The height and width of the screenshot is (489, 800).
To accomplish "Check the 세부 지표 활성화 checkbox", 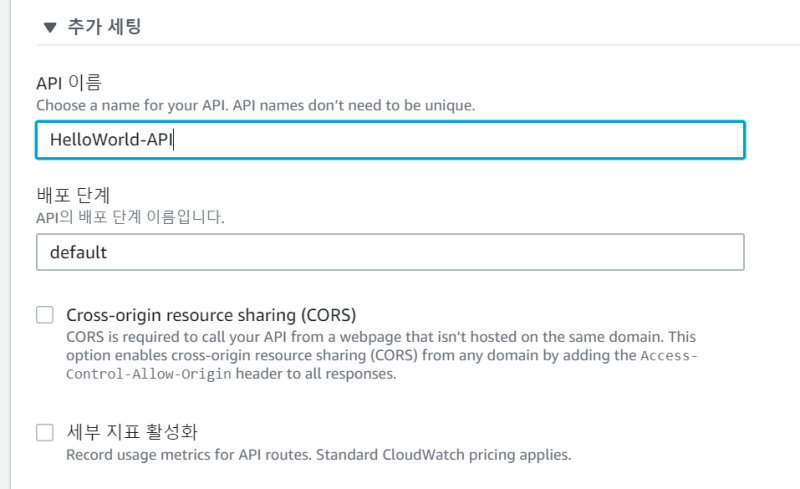I will point(45,433).
